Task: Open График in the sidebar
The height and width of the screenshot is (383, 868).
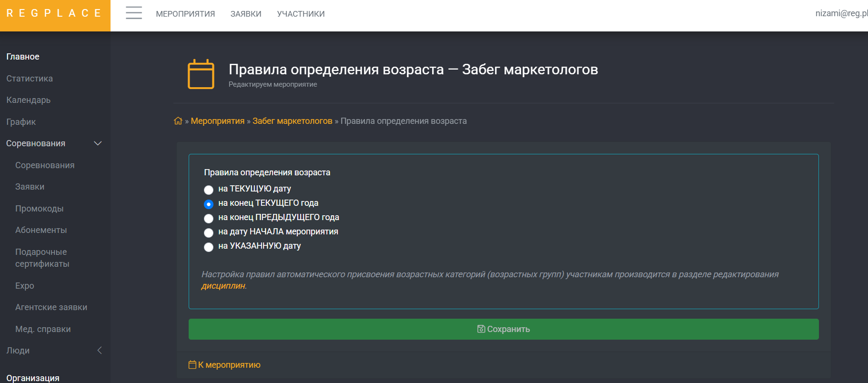Action: (x=21, y=122)
